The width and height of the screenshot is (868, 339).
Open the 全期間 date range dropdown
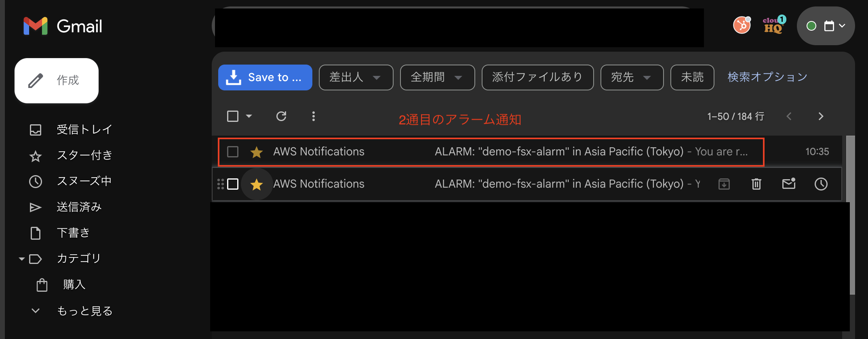pos(437,77)
